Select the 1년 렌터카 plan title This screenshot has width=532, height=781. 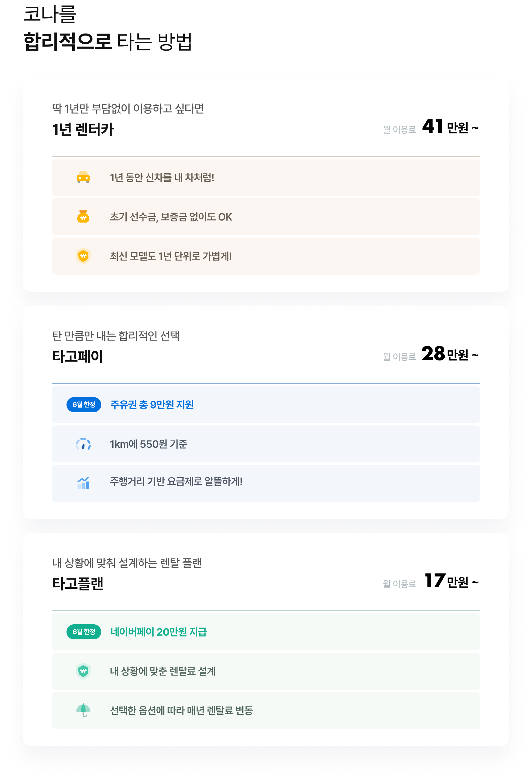[x=83, y=129]
